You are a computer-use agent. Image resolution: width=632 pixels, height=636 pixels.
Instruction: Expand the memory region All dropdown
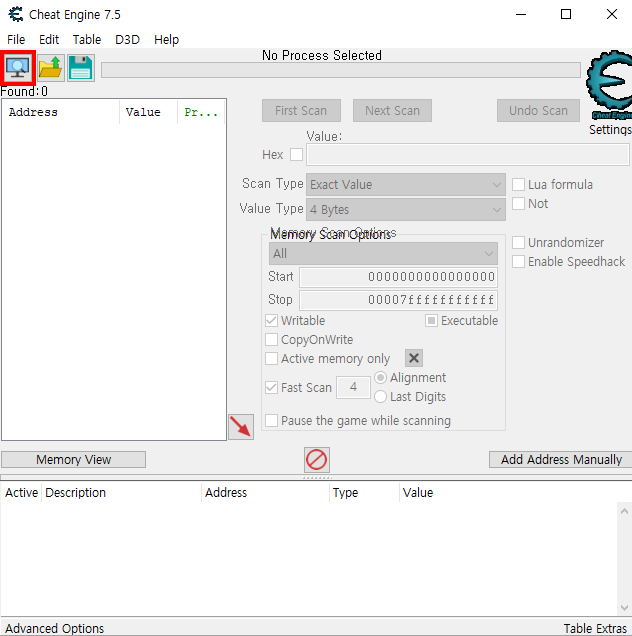coord(383,254)
